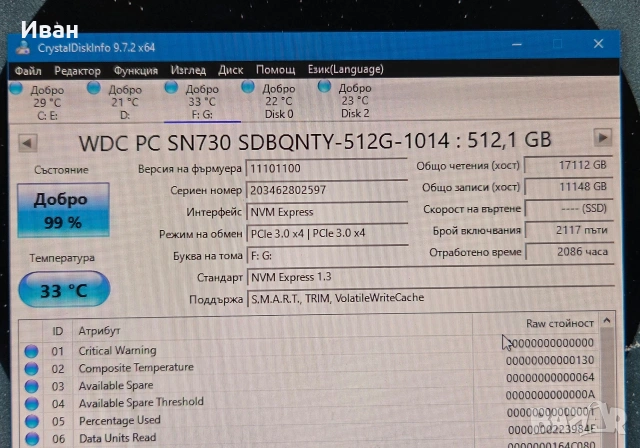Minimize the CrystalDiskInfo window
The height and width of the screenshot is (448, 640).
pos(517,44)
